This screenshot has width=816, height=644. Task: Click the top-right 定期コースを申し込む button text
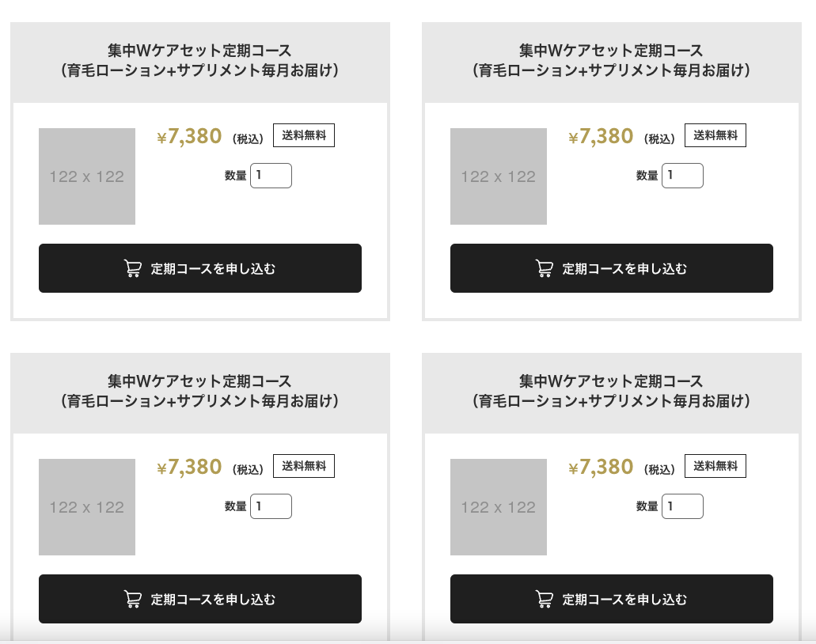[x=624, y=268]
